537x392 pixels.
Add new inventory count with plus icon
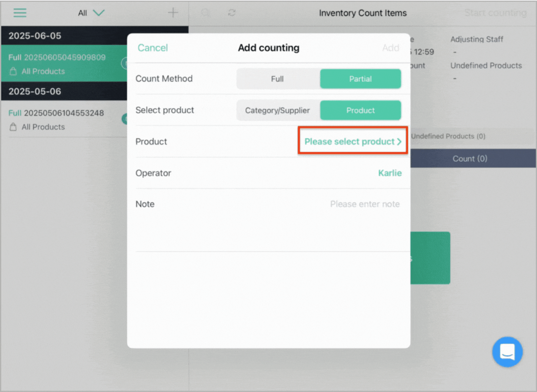click(173, 12)
